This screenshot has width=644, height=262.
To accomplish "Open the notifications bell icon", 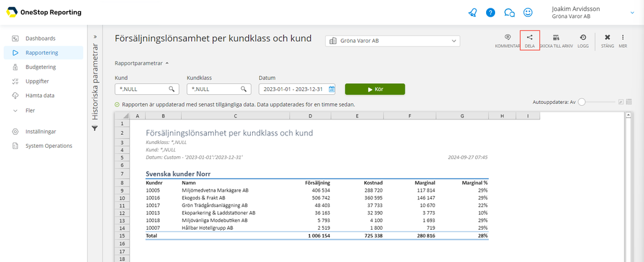I will pos(473,13).
